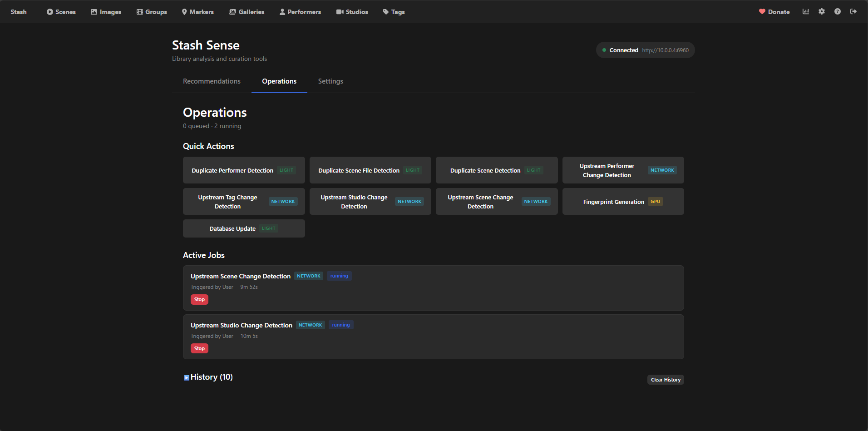Screen dimensions: 868x431
Task: Open the Markers page
Action: 197,12
